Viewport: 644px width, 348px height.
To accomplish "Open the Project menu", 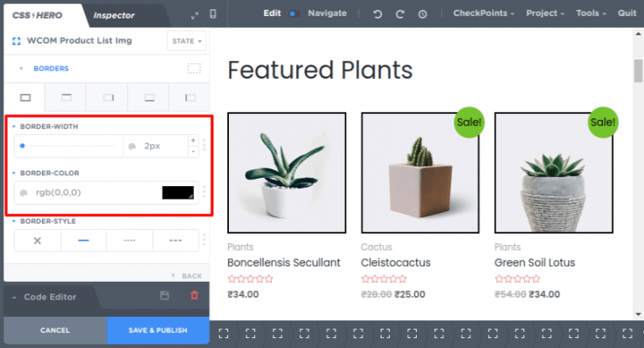I will click(545, 13).
